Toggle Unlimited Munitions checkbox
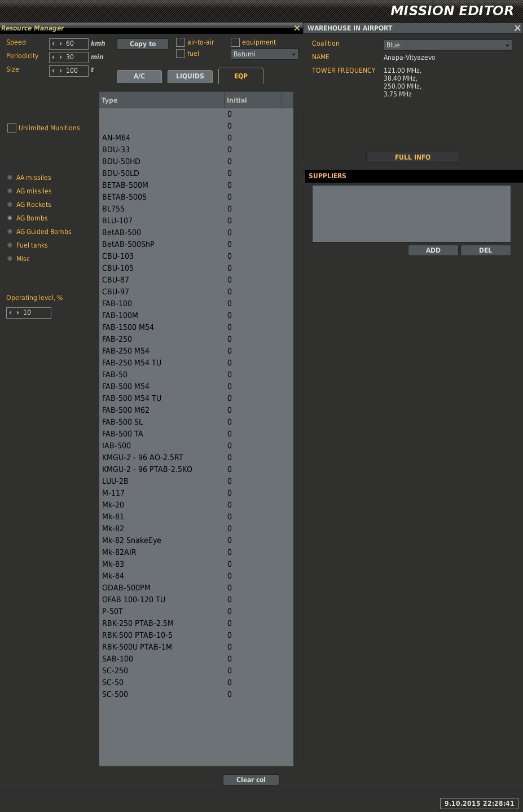This screenshot has height=812, width=523. click(11, 128)
